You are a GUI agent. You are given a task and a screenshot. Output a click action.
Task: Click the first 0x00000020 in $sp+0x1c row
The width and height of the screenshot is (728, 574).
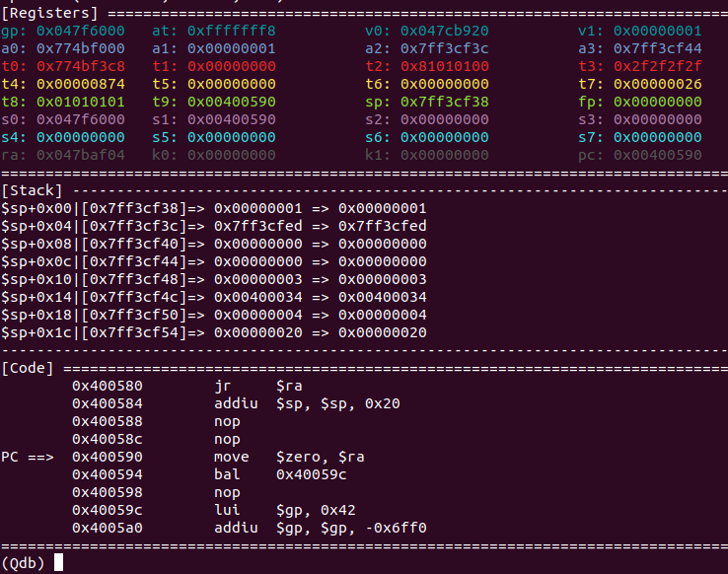click(x=257, y=332)
